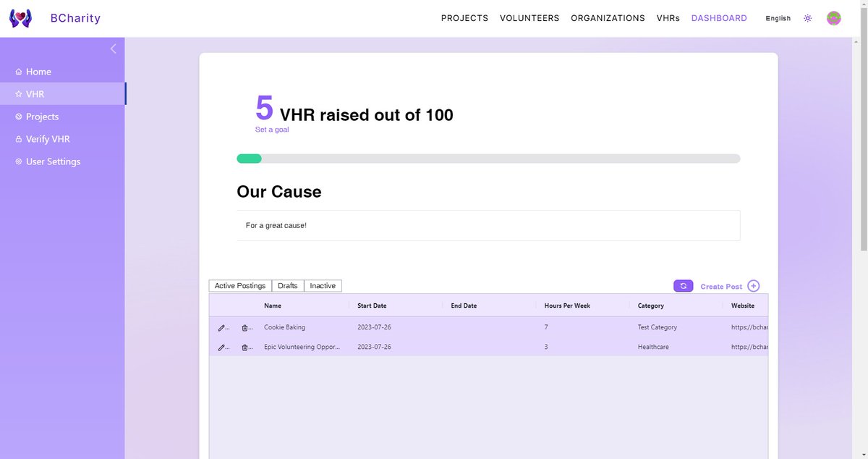868x459 pixels.
Task: Sort by the Hours Per Week column header
Action: [x=567, y=306]
